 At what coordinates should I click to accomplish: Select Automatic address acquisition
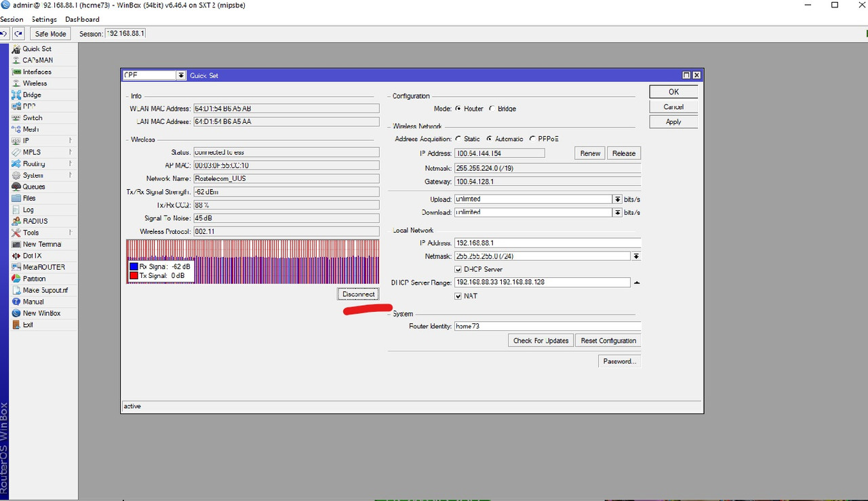pos(489,139)
